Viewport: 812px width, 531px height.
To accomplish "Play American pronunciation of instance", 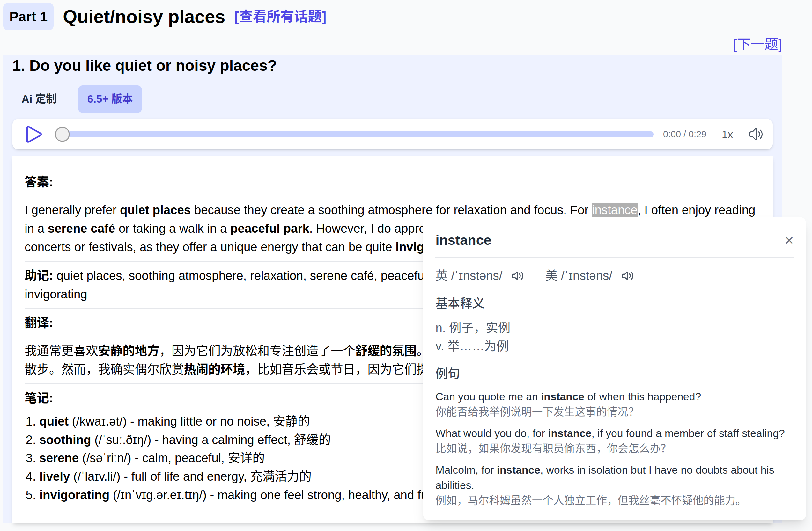I will 627,276.
